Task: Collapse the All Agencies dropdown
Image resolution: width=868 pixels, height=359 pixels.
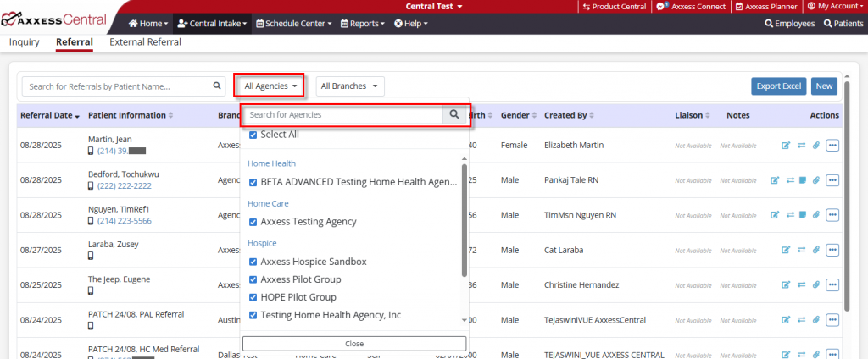Action: 271,86
